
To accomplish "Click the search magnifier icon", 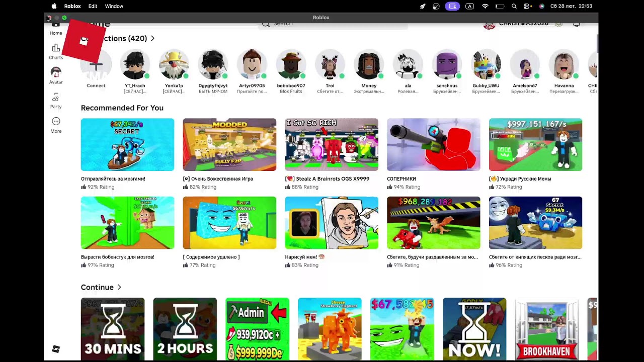I will (266, 23).
